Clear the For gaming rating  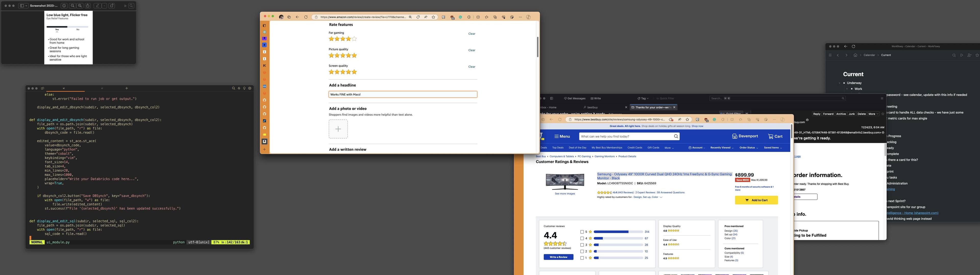471,34
